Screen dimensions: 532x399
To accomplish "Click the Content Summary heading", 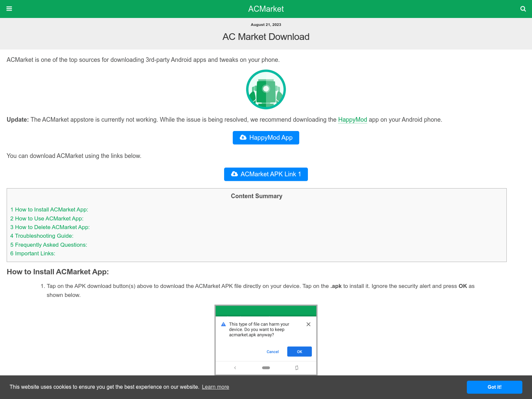I will click(x=257, y=196).
